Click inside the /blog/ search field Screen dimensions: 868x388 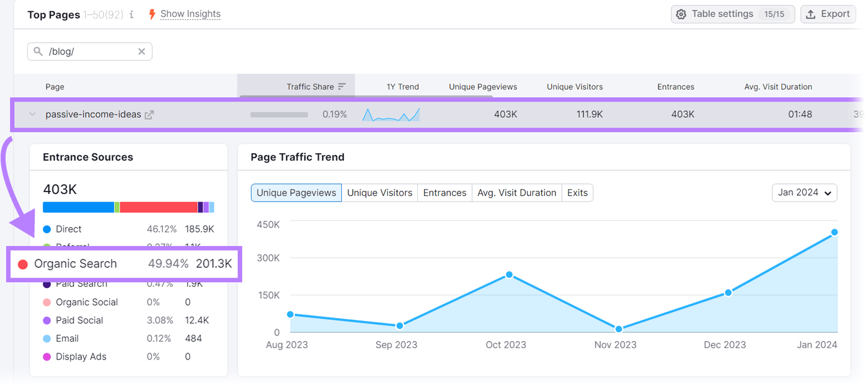[87, 51]
